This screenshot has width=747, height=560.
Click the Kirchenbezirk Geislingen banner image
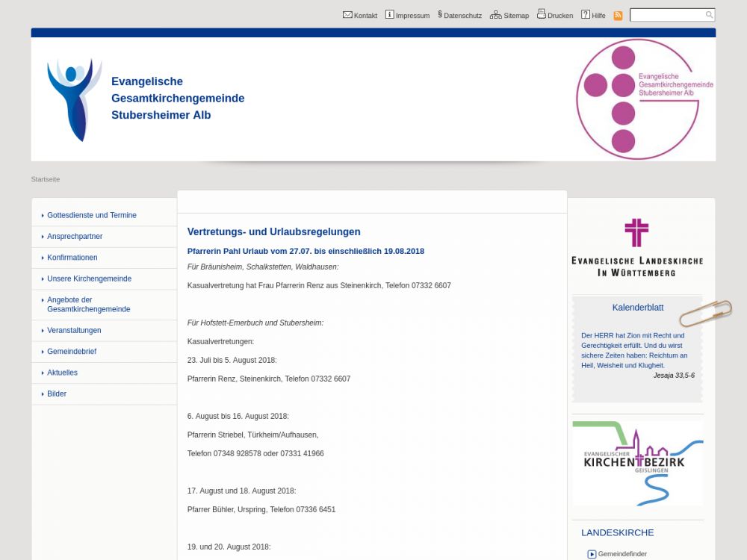point(637,463)
